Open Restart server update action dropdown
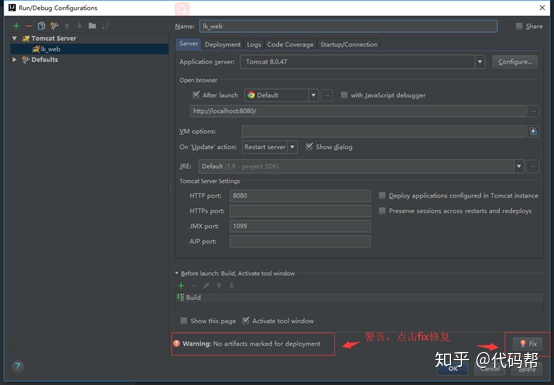Image resolution: width=554 pixels, height=385 pixels. coord(293,147)
